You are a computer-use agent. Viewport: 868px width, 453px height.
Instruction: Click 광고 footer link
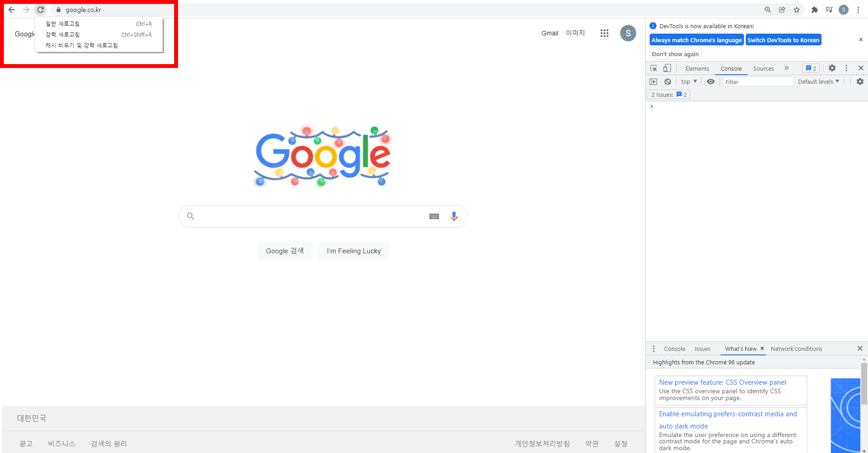[x=26, y=443]
